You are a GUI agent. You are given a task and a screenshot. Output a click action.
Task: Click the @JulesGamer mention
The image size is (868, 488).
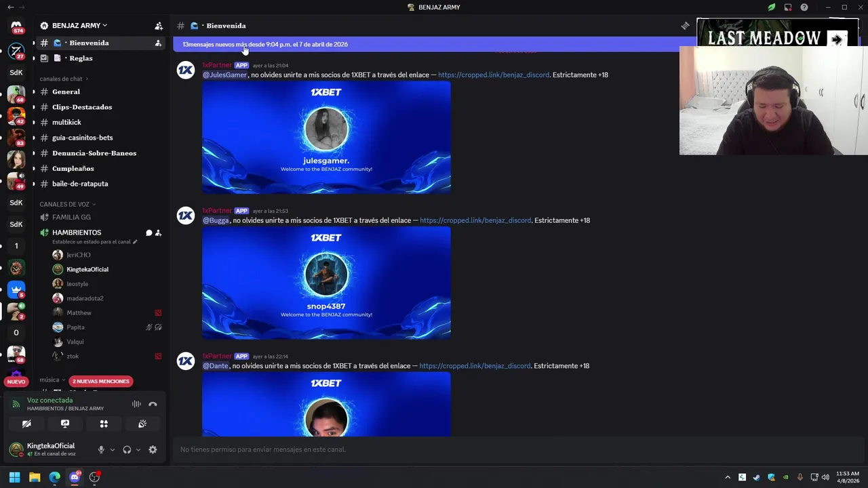click(x=225, y=75)
